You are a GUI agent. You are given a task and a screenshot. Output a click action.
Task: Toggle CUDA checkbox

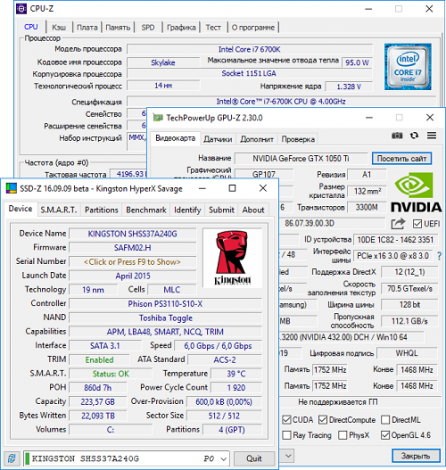click(286, 420)
